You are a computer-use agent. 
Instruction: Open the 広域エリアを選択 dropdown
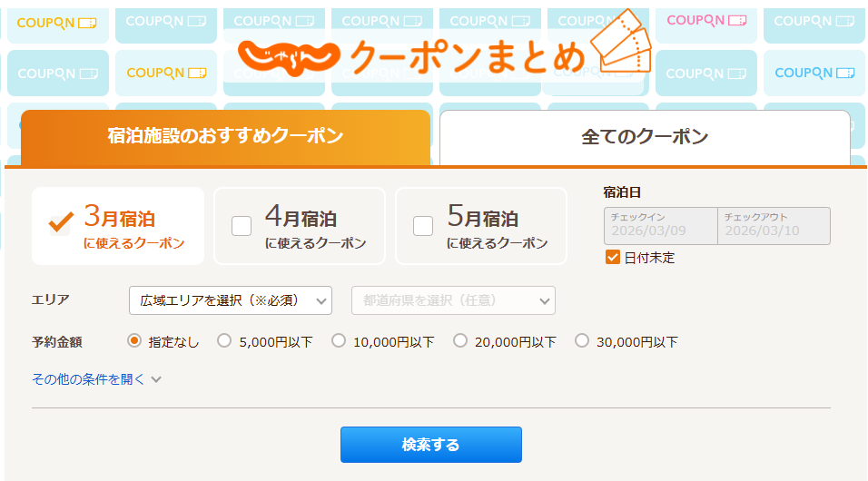coord(231,299)
